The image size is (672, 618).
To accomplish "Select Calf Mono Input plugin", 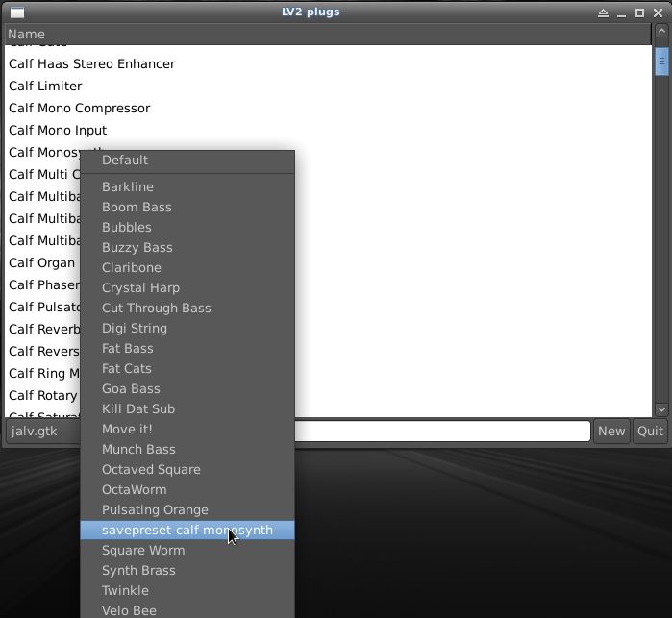I will (x=328, y=131).
